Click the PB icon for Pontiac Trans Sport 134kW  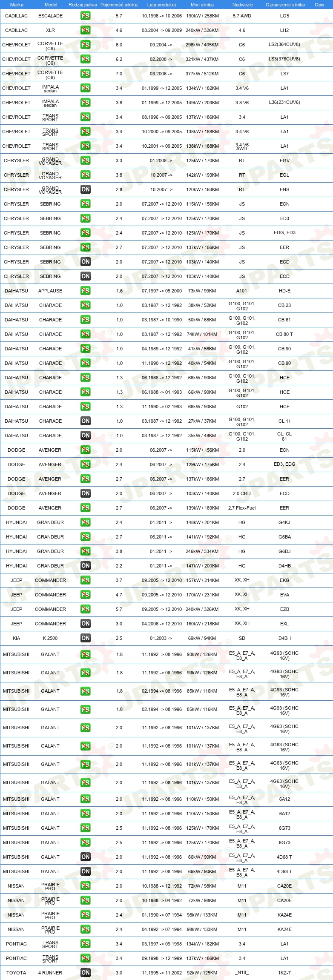[85, 944]
